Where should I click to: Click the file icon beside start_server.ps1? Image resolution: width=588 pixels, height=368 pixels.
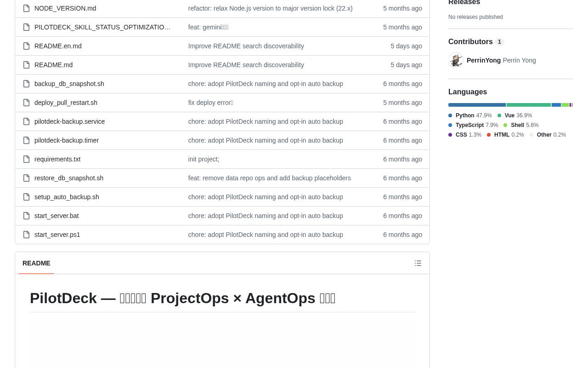[x=26, y=235]
